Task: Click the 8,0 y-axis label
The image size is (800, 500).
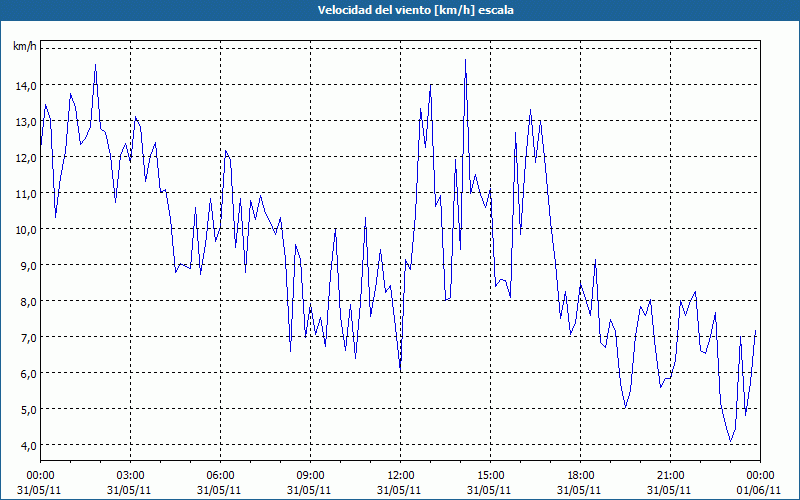Action: tap(28, 302)
